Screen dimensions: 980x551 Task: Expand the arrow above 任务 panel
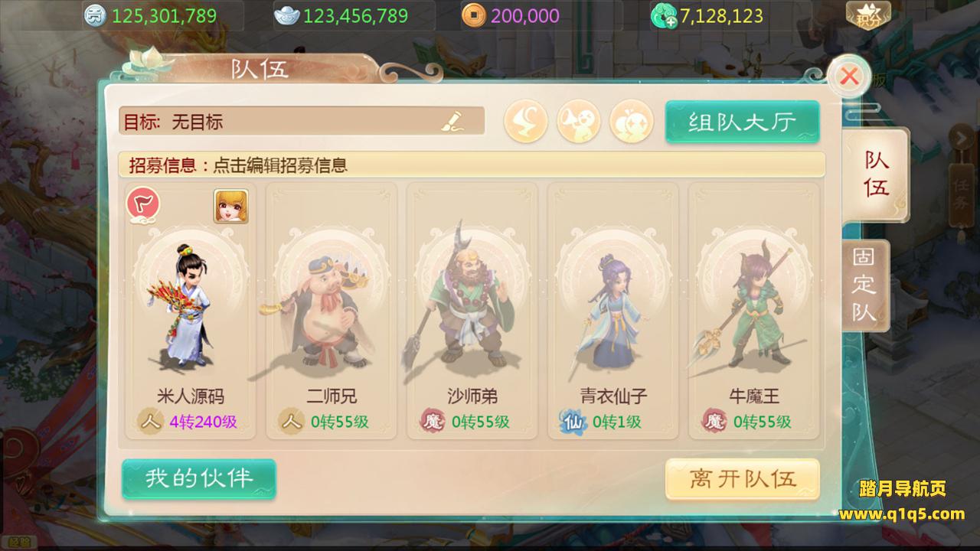pos(959,138)
